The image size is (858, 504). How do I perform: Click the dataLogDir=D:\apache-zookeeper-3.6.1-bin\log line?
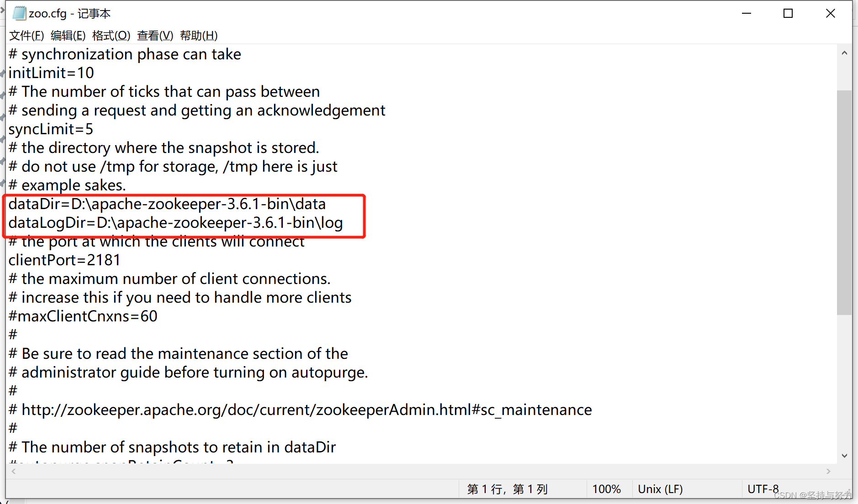pos(176,222)
